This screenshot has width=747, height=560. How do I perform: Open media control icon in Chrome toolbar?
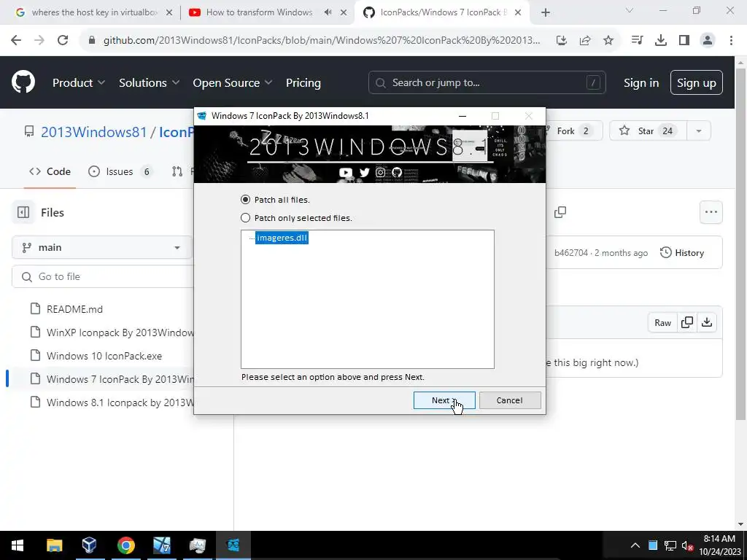(x=637, y=40)
